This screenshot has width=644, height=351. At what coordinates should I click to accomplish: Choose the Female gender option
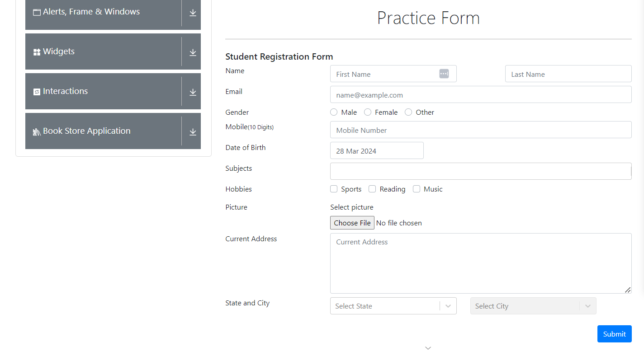[368, 112]
